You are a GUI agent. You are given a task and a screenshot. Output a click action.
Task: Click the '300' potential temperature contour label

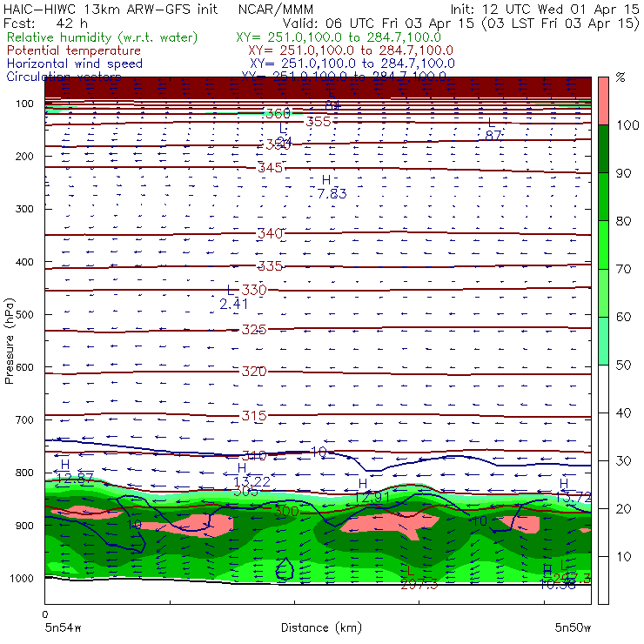(x=286, y=512)
